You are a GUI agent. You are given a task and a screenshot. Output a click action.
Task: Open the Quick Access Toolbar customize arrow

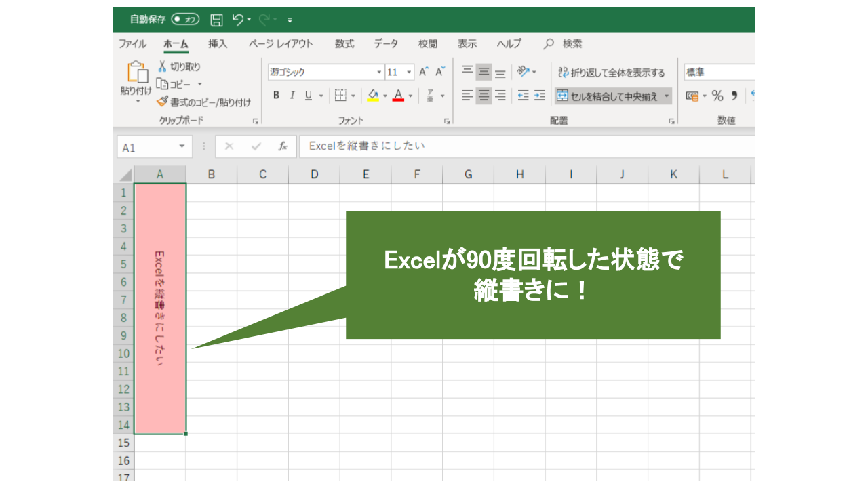click(x=290, y=20)
